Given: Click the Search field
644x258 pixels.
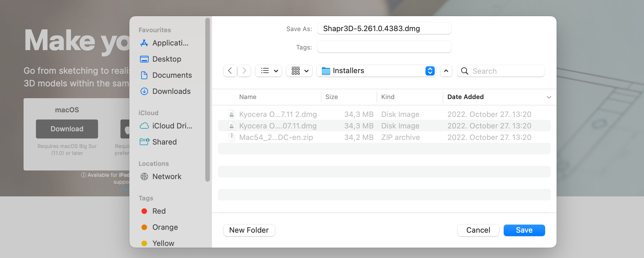Looking at the screenshot, I should pyautogui.click(x=501, y=71).
